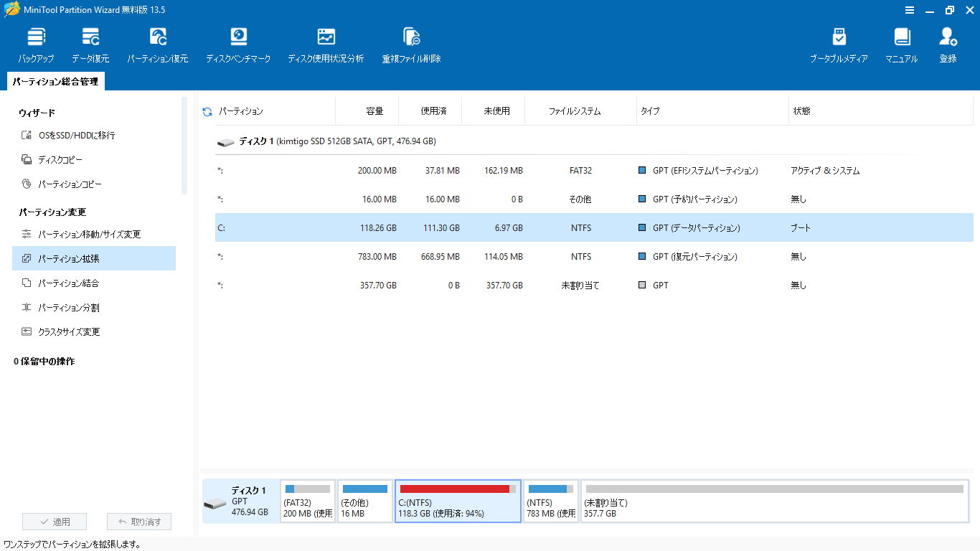Choose OSをSSD/HDDに移行 wizard
The height and width of the screenshot is (551, 980).
pyautogui.click(x=76, y=136)
